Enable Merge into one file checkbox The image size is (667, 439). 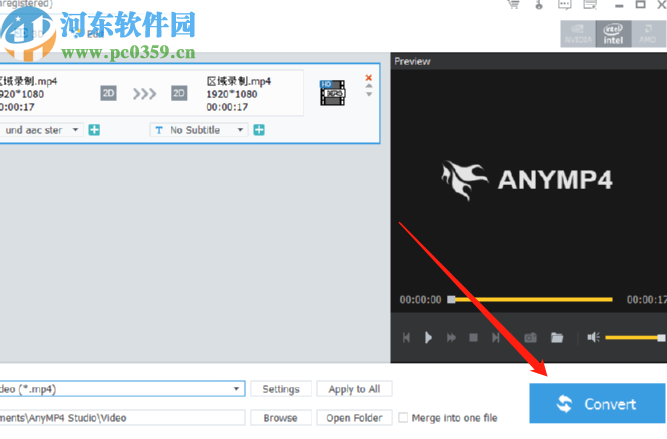(403, 417)
